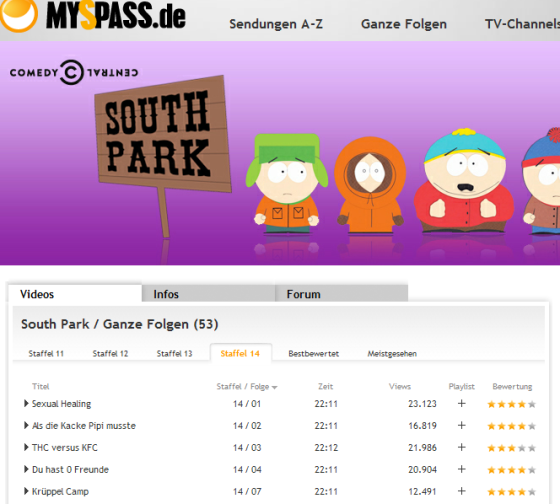Image resolution: width=560 pixels, height=504 pixels.
Task: Open Ganze Folgen in the navigation
Action: (404, 24)
